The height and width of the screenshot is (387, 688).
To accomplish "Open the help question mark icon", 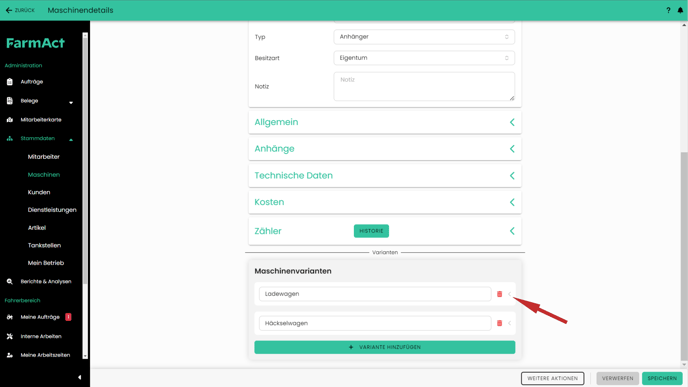I will point(668,10).
